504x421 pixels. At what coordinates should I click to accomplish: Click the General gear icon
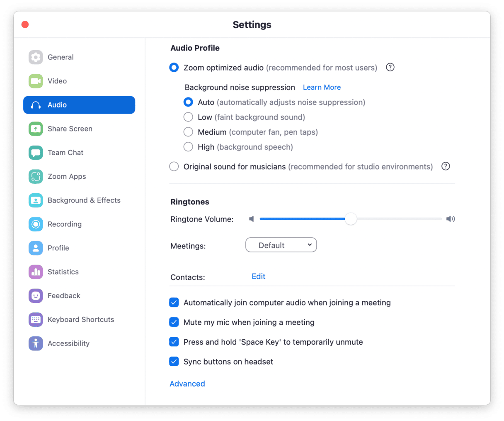36,57
